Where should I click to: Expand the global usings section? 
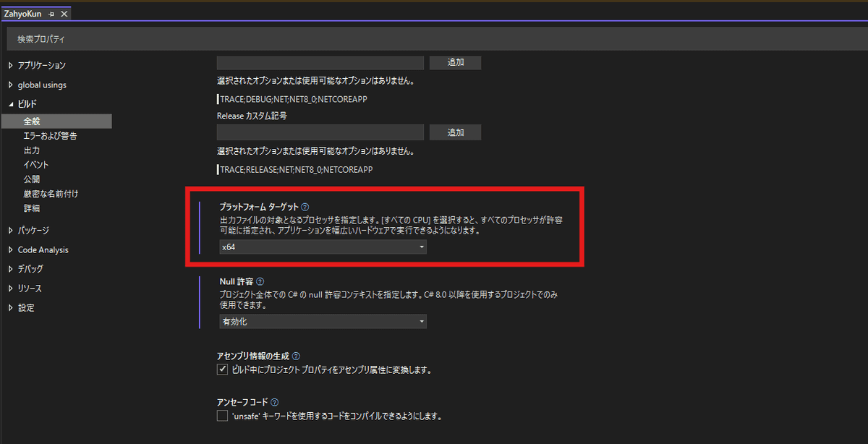click(x=10, y=85)
